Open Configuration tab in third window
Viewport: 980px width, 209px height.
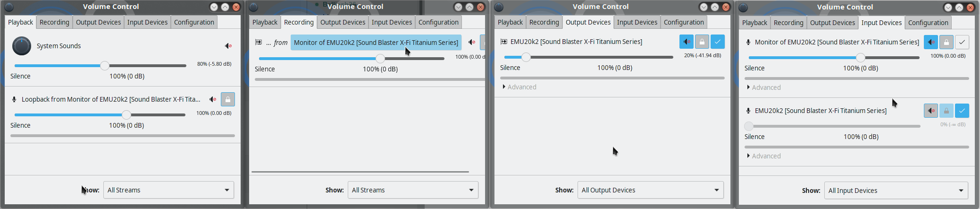click(x=684, y=22)
